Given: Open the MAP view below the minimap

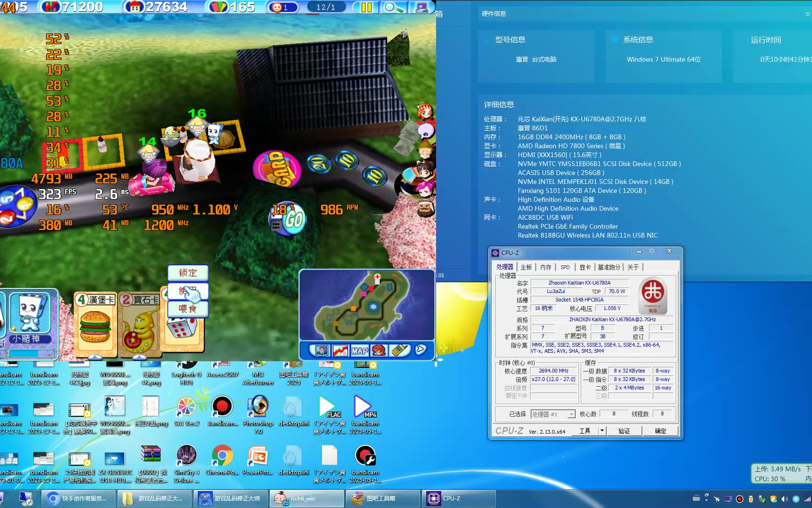Looking at the screenshot, I should pyautogui.click(x=359, y=350).
